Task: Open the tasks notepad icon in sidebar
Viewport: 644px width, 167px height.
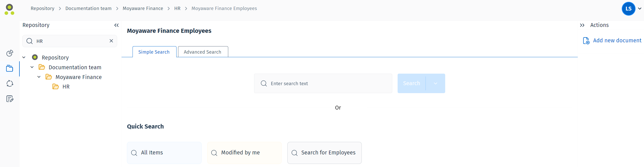Action: 9,99
